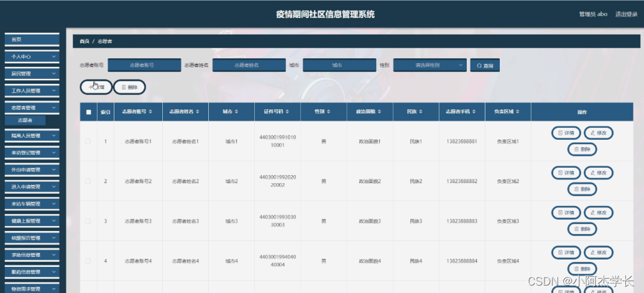
Task: Sort table by 志愿者手机 column arrows
Action: [473, 112]
